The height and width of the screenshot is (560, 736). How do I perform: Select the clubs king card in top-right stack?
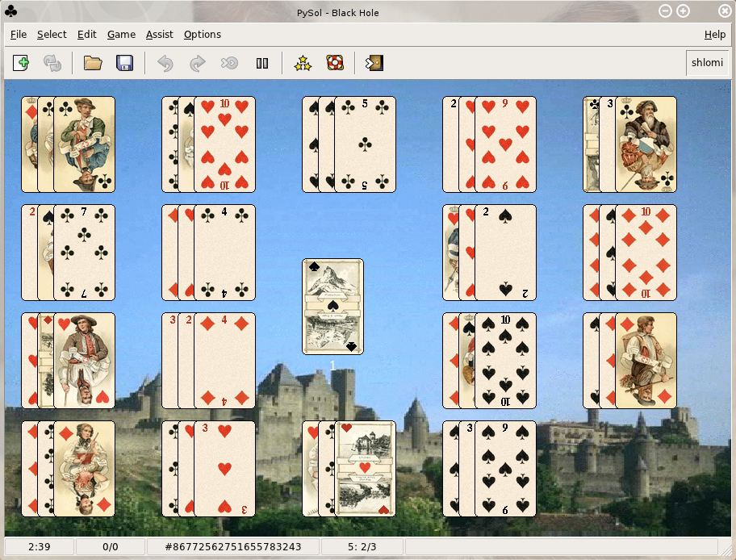tap(646, 144)
